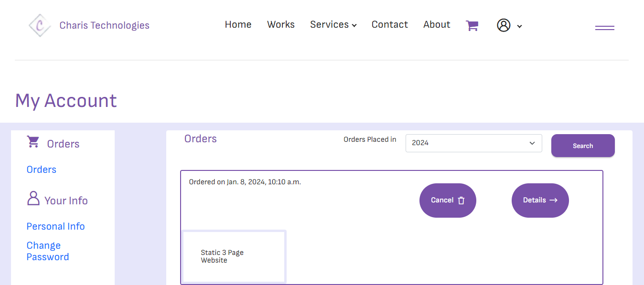Expand the chevron beside the profile icon
This screenshot has width=644, height=285.
519,26
